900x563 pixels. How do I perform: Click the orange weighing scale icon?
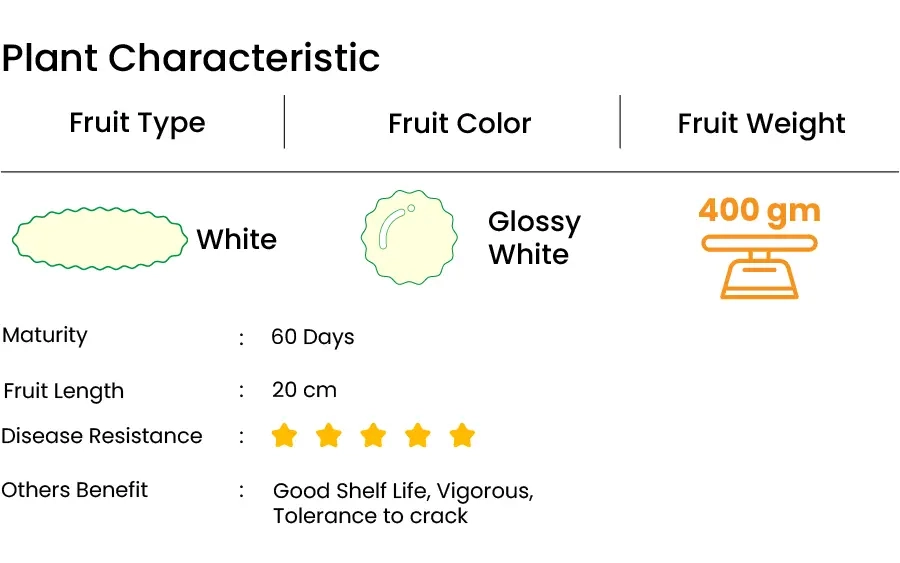759,266
